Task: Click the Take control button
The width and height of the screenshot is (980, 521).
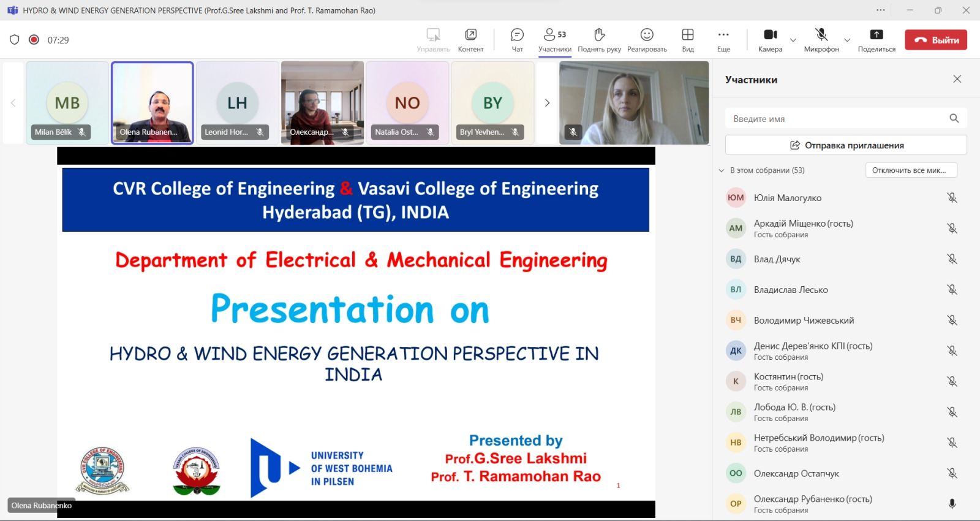Action: [433, 40]
